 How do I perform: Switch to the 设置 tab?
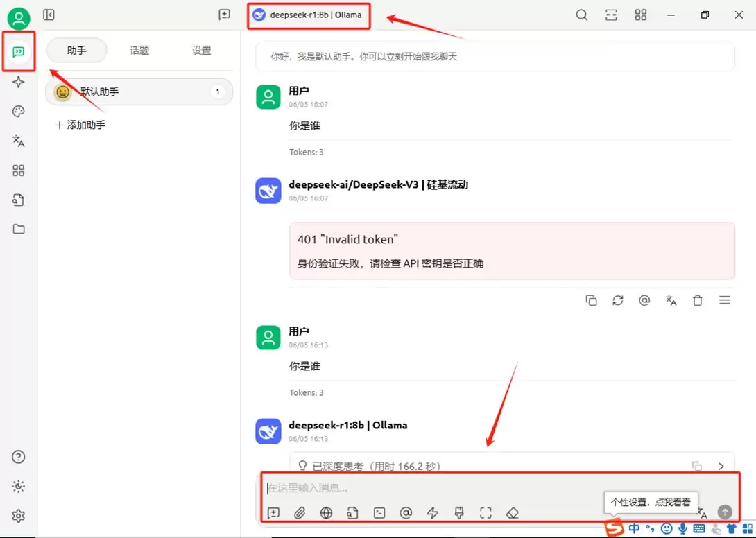point(202,50)
